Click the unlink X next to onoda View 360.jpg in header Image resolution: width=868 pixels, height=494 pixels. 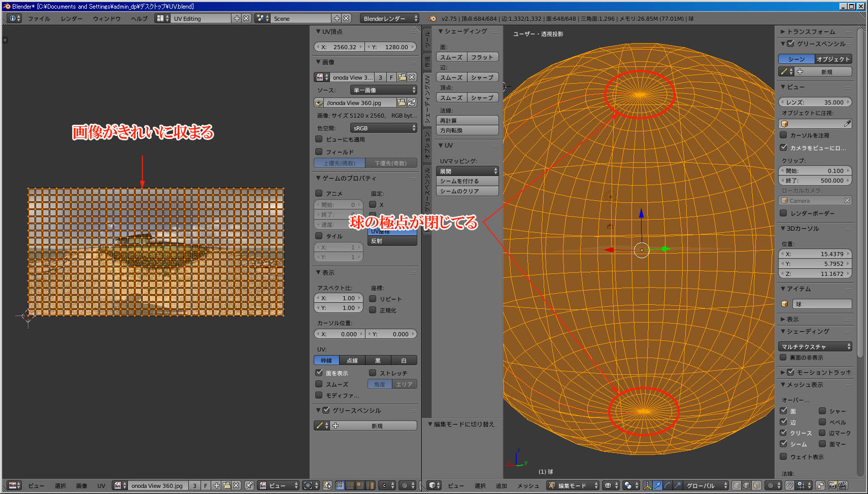pos(236,485)
